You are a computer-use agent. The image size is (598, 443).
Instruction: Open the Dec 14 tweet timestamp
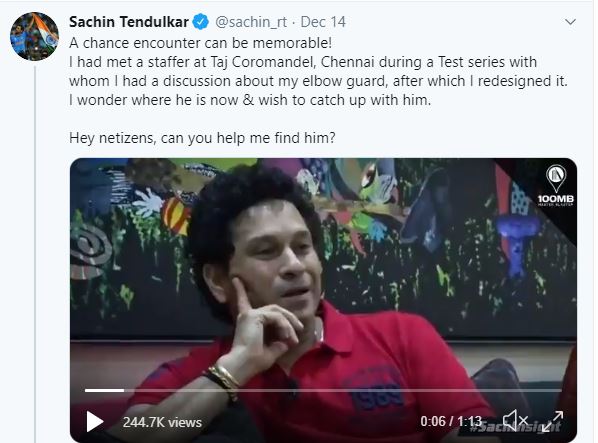coord(323,22)
